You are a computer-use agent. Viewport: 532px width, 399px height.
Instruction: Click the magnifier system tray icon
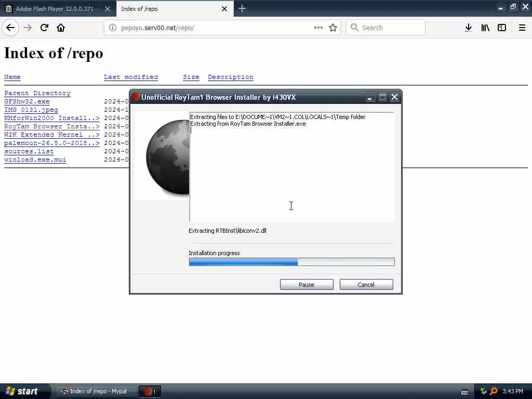(x=494, y=391)
